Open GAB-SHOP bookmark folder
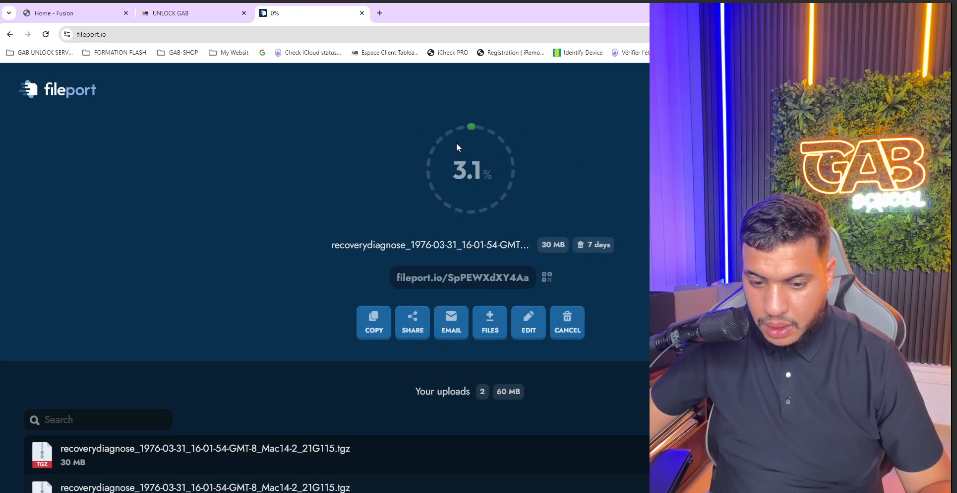This screenshot has width=957, height=493. click(x=178, y=53)
